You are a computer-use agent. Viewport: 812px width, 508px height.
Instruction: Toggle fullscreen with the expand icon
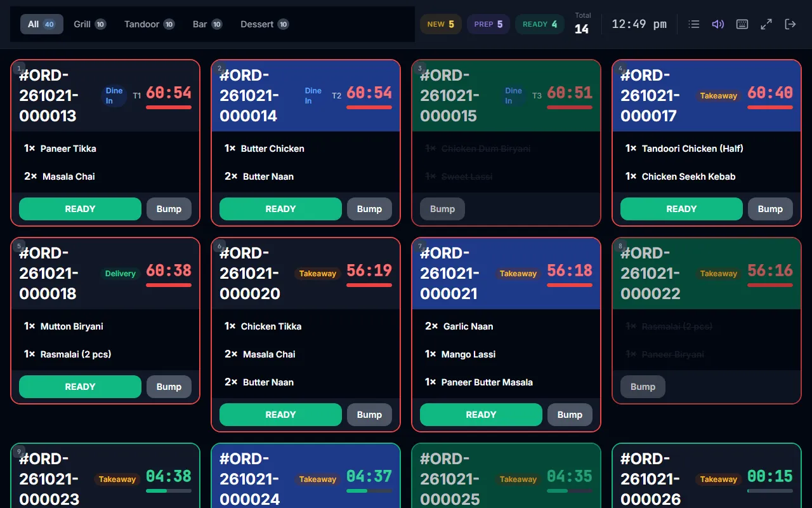766,24
